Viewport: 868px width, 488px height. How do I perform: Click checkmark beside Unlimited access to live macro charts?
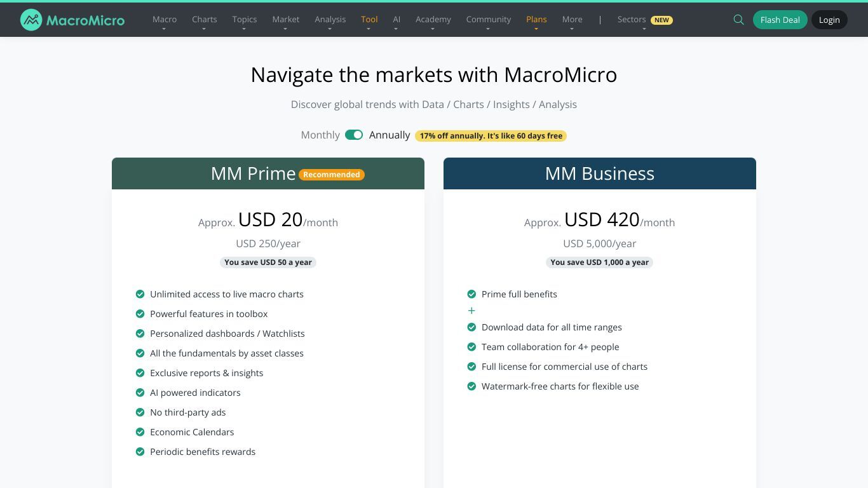(140, 294)
